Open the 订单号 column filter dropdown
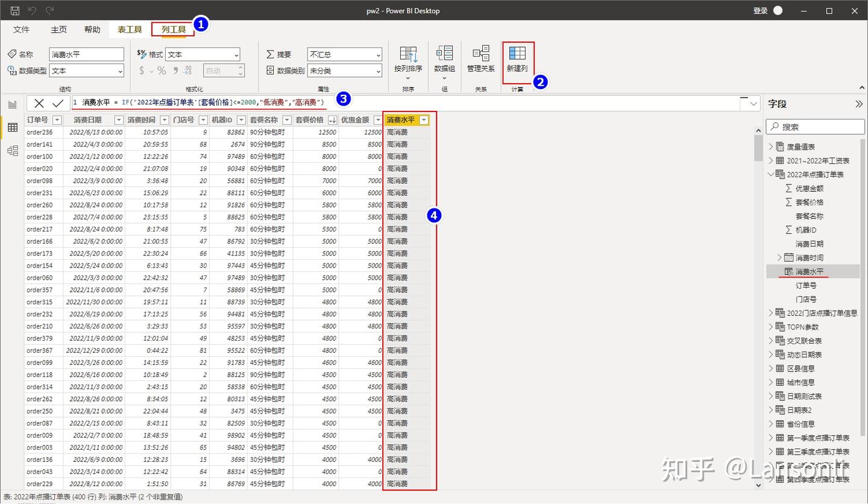 (58, 120)
